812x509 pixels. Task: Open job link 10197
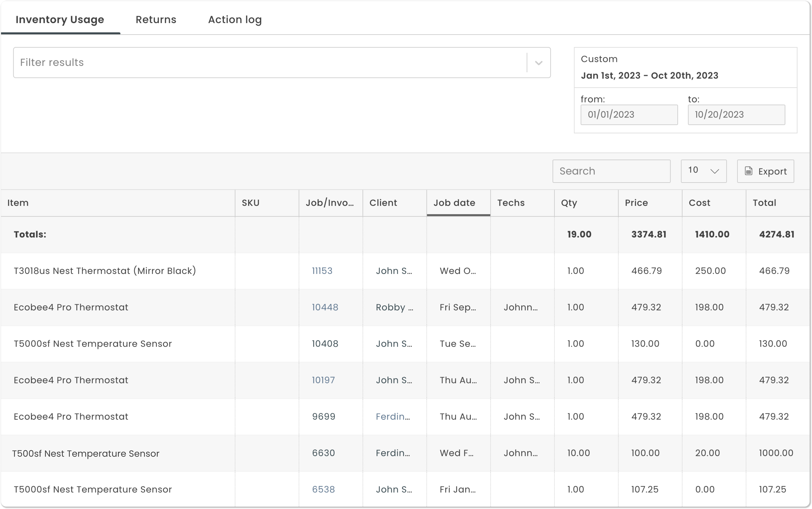323,380
